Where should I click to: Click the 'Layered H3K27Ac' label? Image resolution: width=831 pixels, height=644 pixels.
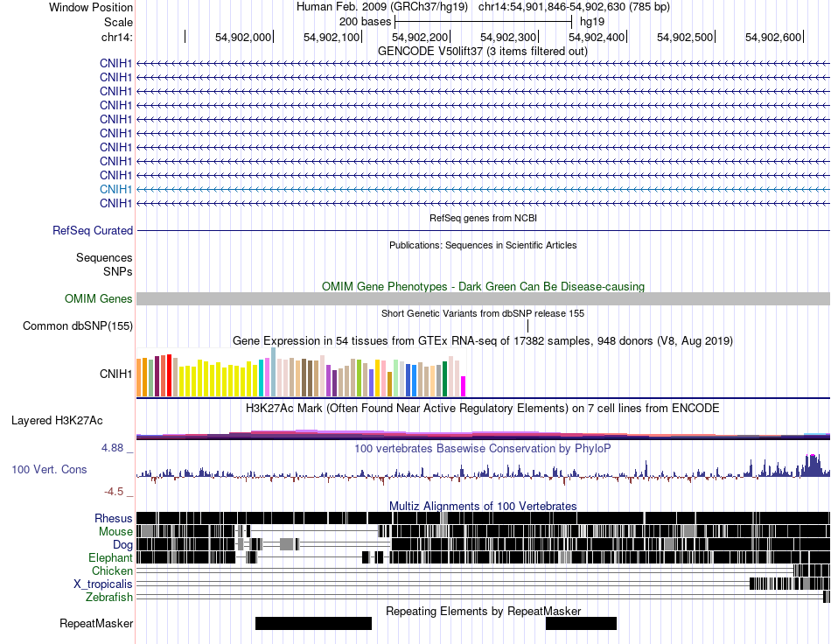point(57,421)
